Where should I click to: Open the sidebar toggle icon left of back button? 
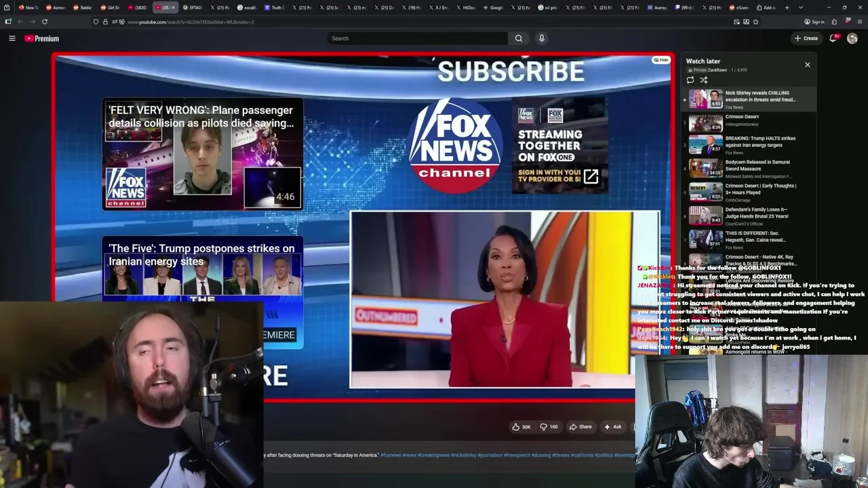click(7, 22)
